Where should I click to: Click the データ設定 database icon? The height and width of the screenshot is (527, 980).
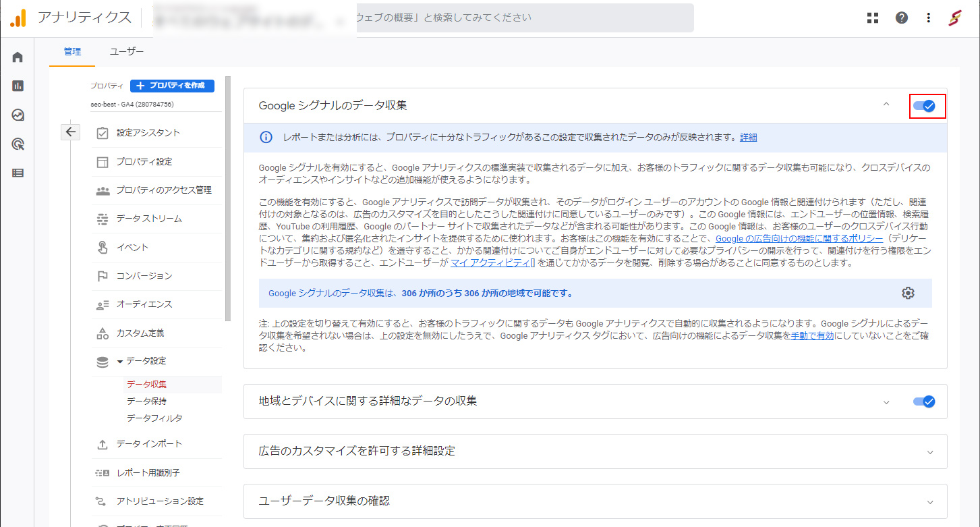coord(103,362)
